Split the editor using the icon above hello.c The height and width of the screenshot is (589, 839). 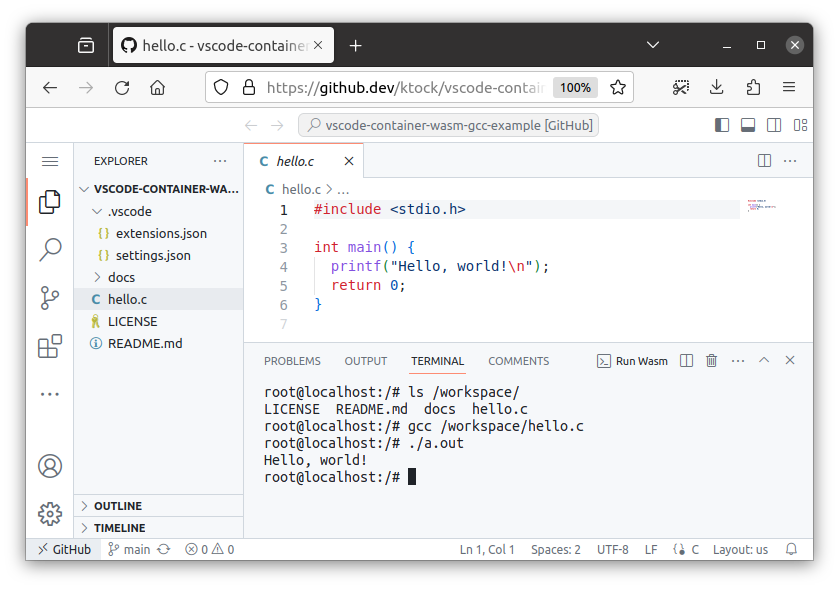(x=764, y=160)
